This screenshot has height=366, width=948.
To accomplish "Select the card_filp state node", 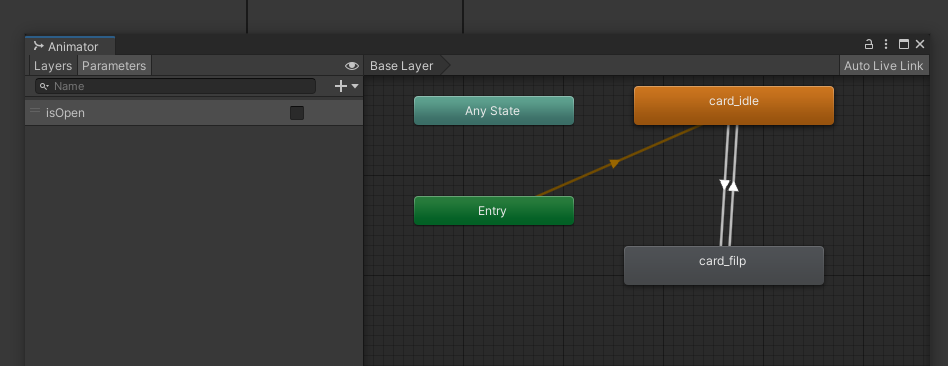I will [724, 265].
